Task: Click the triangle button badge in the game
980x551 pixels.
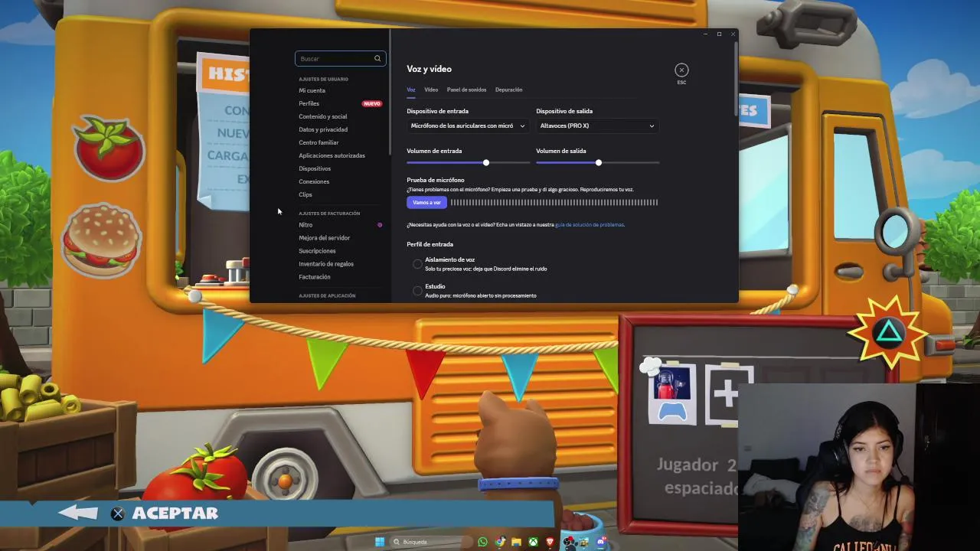Action: pos(887,333)
